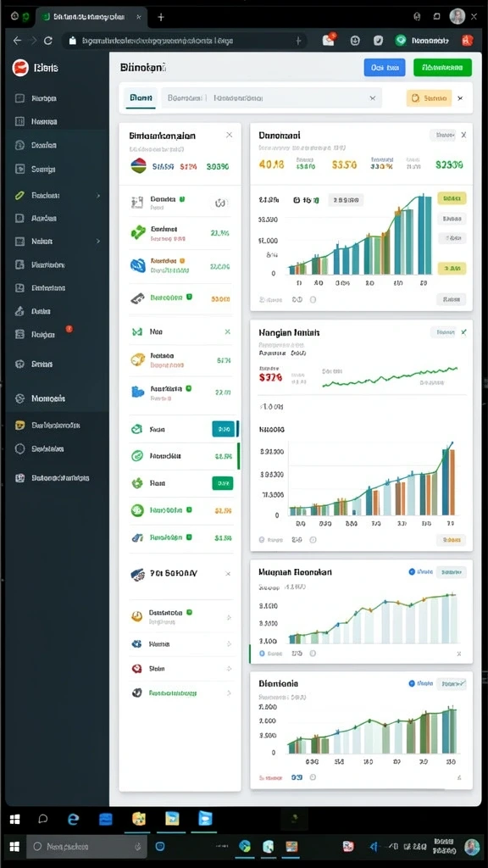Image resolution: width=488 pixels, height=868 pixels.
Task: Switch to the first tab beside the search bar
Action: pos(141,97)
